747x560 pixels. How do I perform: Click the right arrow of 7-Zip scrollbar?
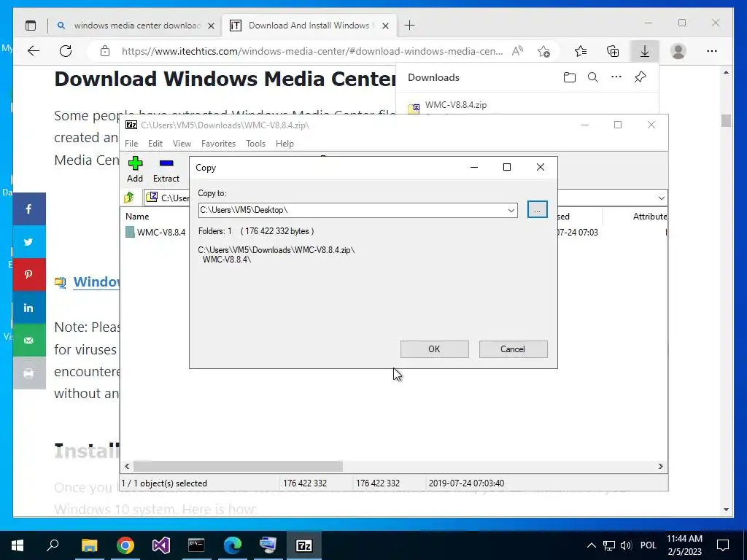(661, 466)
